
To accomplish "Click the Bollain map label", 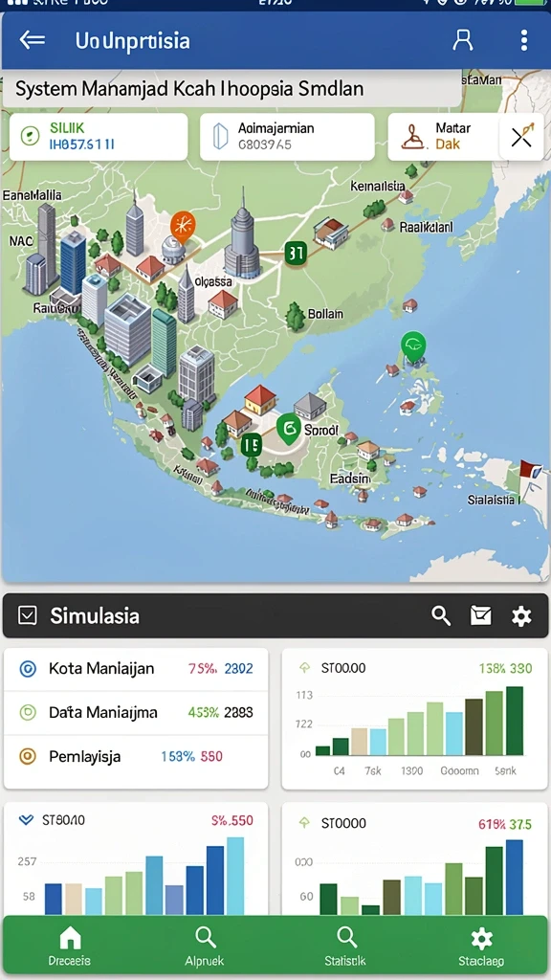I will (325, 314).
